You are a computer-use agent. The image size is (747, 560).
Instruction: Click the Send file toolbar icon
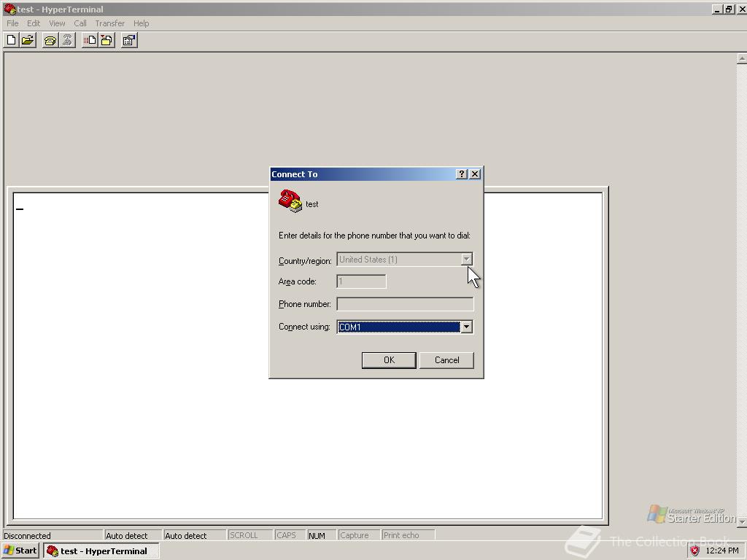(x=89, y=41)
